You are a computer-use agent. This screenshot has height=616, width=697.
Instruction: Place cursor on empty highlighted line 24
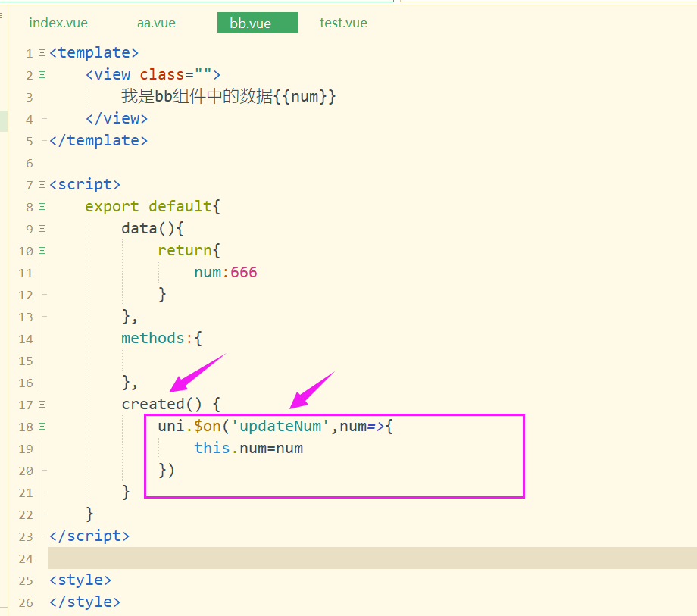click(x=373, y=558)
